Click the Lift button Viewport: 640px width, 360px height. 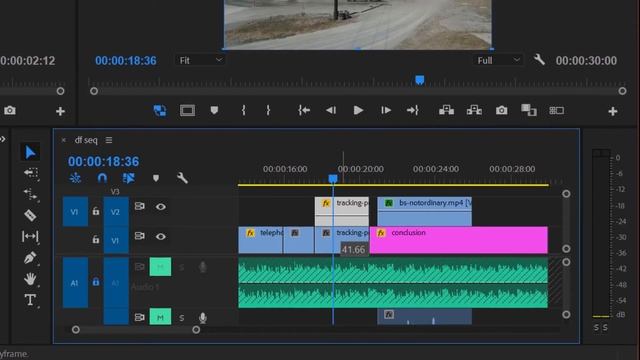[446, 110]
